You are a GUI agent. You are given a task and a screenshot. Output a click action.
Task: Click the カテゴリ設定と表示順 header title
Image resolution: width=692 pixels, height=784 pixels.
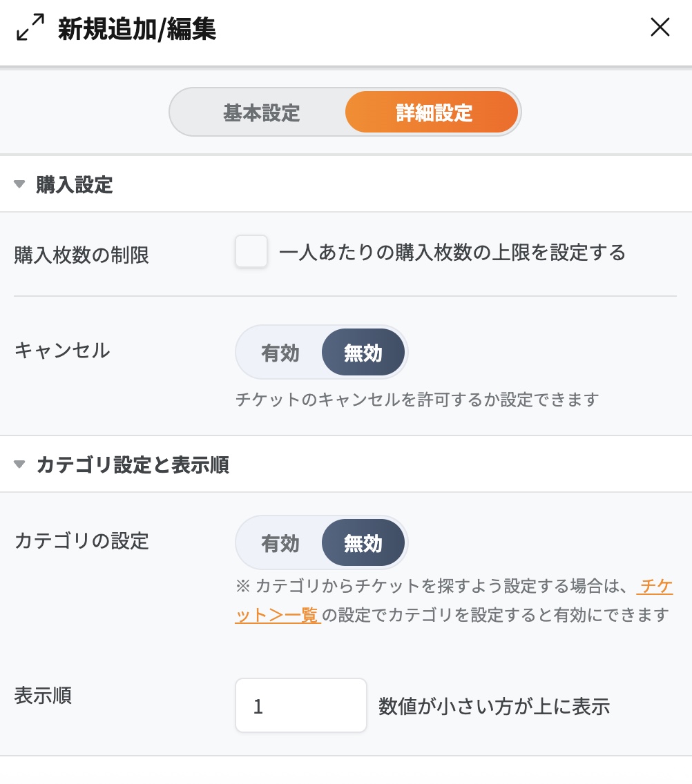click(x=133, y=465)
